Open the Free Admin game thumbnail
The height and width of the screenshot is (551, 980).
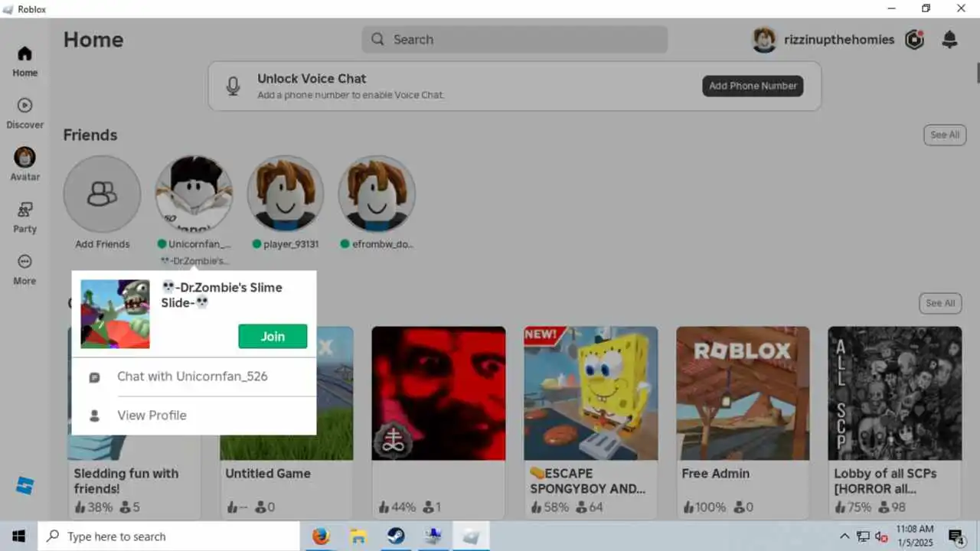pos(743,393)
